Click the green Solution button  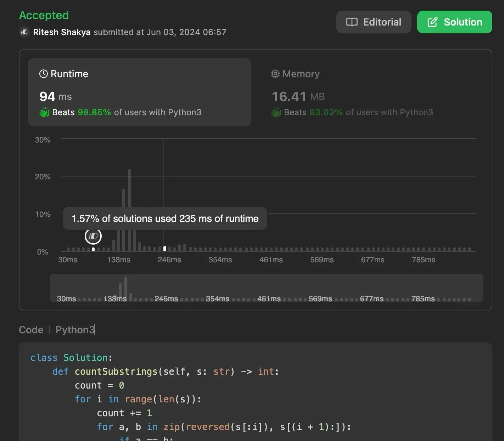click(x=455, y=22)
